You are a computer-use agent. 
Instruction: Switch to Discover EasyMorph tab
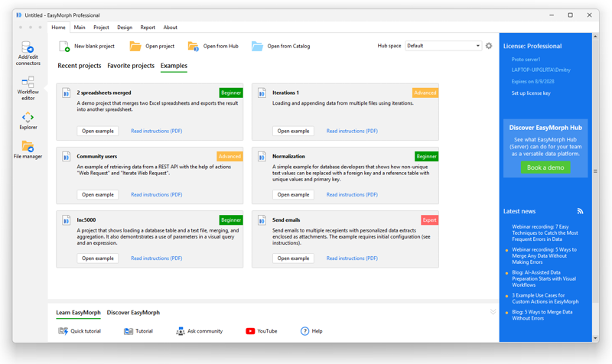(x=133, y=313)
